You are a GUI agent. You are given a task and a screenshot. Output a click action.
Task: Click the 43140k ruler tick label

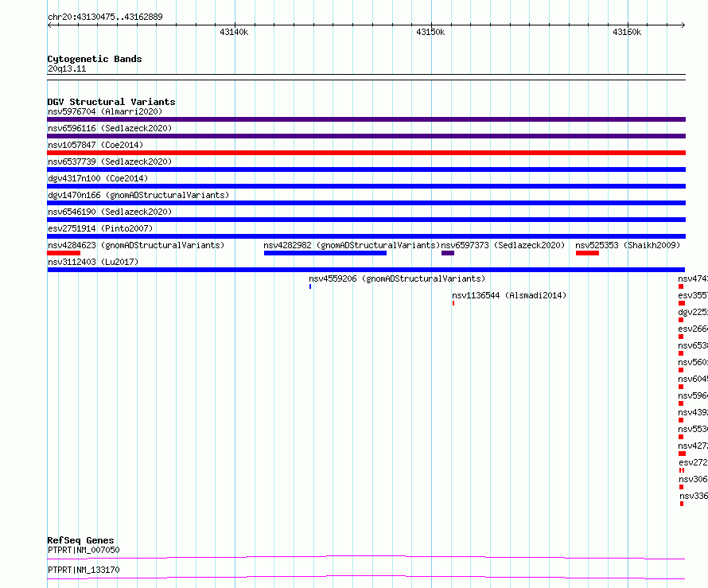point(234,32)
